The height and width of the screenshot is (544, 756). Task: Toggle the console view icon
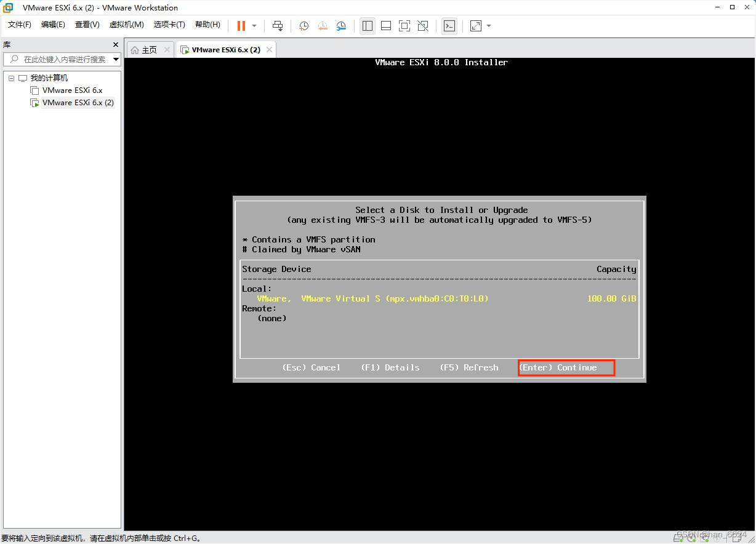click(449, 26)
